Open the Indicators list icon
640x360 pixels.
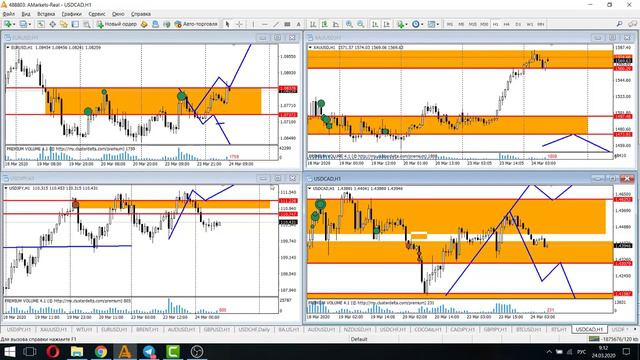point(400,24)
